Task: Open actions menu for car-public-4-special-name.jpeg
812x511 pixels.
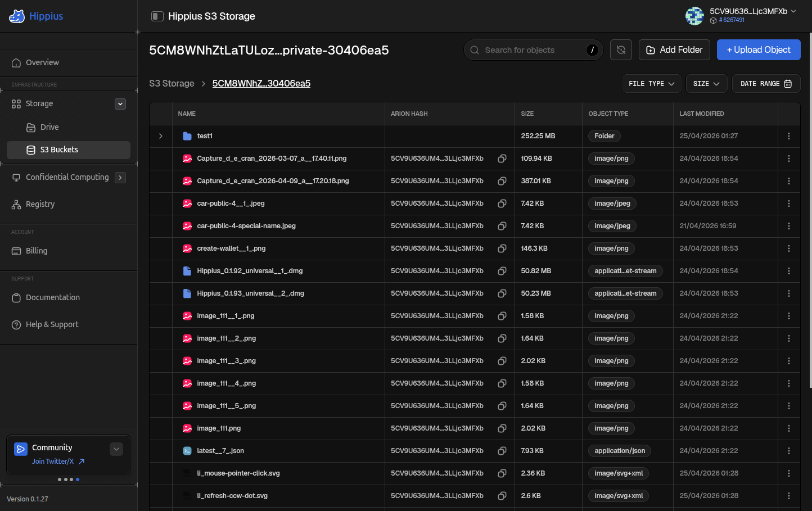Action: [789, 226]
